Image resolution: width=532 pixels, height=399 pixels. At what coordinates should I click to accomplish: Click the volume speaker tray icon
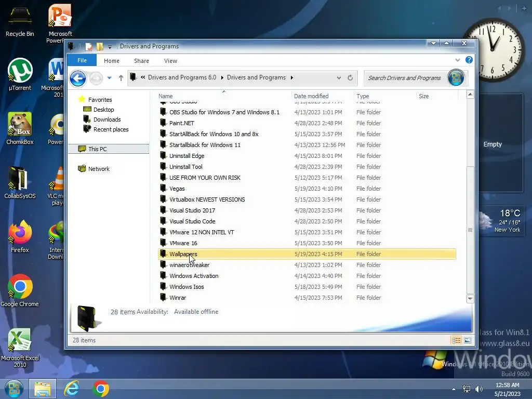[478, 389]
